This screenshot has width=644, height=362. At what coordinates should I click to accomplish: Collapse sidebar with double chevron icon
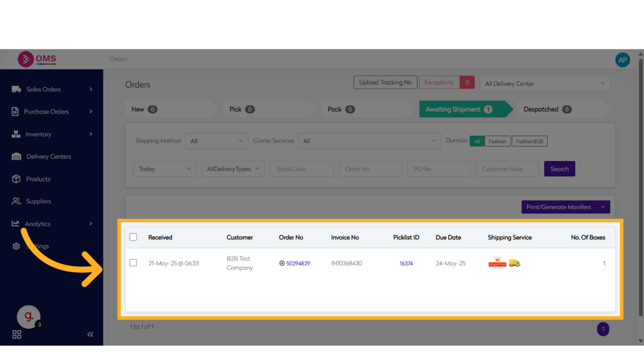click(90, 334)
